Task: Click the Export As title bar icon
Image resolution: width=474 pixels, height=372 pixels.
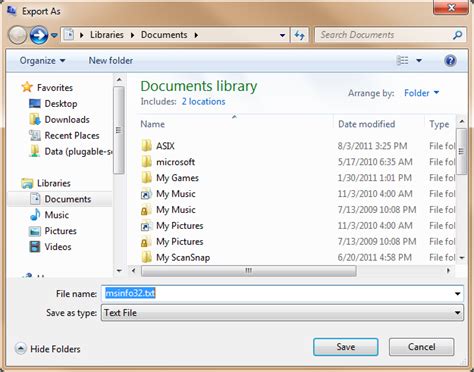Action: pyautogui.click(x=12, y=11)
